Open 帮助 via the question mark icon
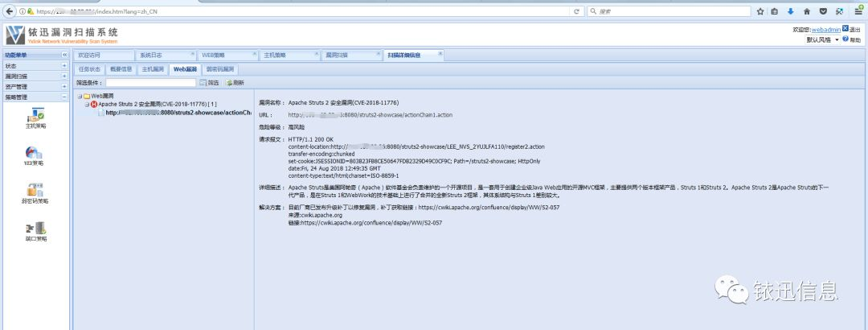The width and height of the screenshot is (868, 330). 845,39
